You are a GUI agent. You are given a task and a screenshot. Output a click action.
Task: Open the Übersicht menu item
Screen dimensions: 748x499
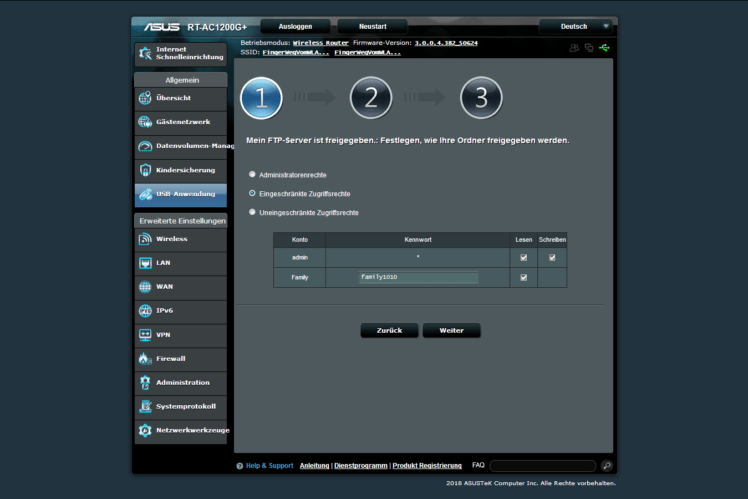coord(181,98)
